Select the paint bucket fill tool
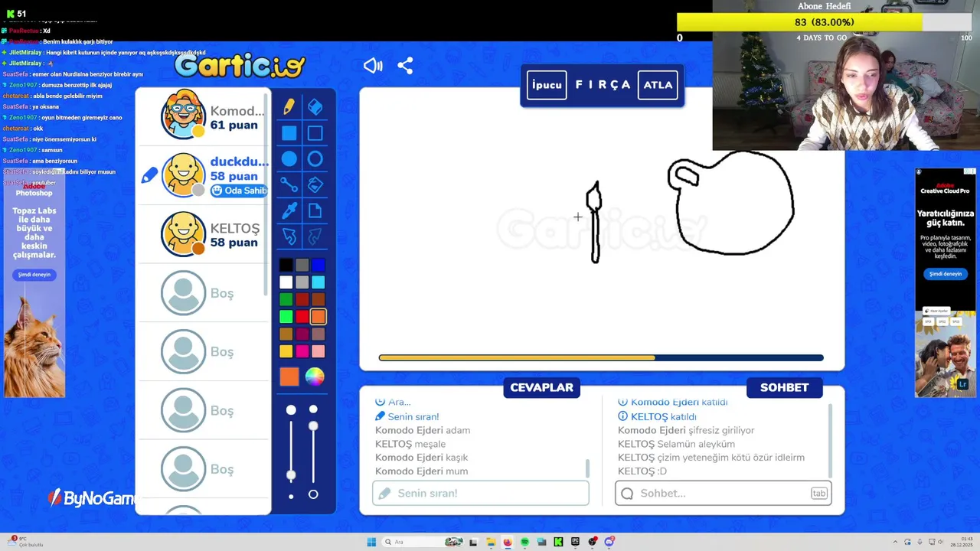980x551 pixels. pos(315,184)
